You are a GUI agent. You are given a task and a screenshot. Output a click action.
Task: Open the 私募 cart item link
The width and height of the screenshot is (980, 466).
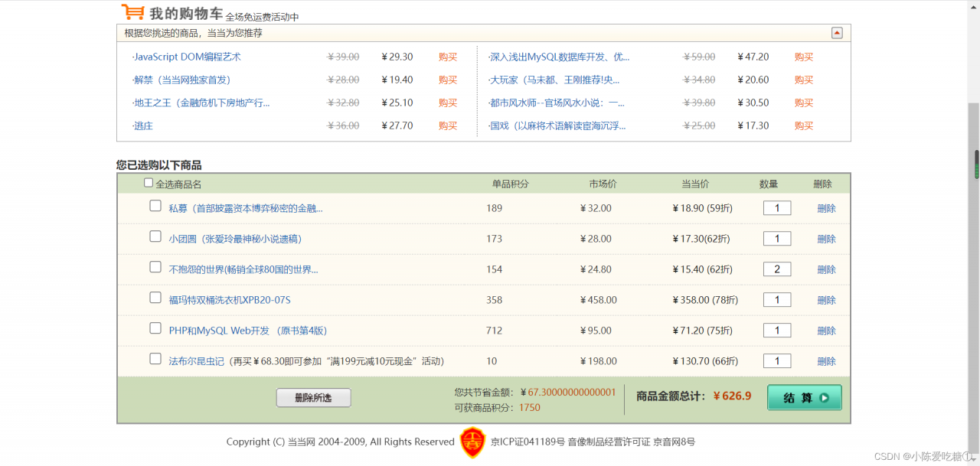[246, 208]
